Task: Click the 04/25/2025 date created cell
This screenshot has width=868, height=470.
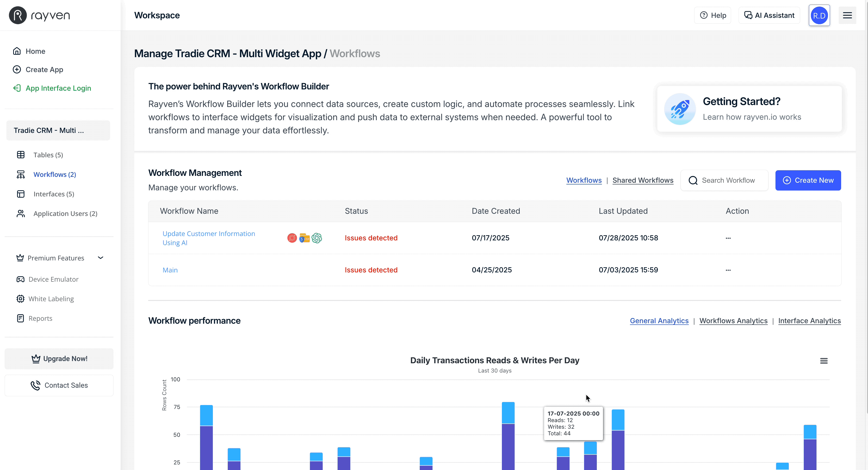Action: pos(492,270)
